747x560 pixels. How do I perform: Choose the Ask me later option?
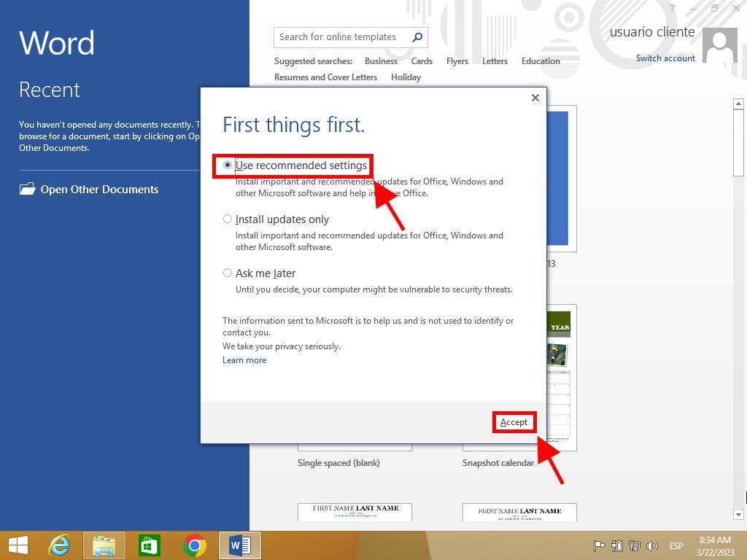pyautogui.click(x=228, y=273)
